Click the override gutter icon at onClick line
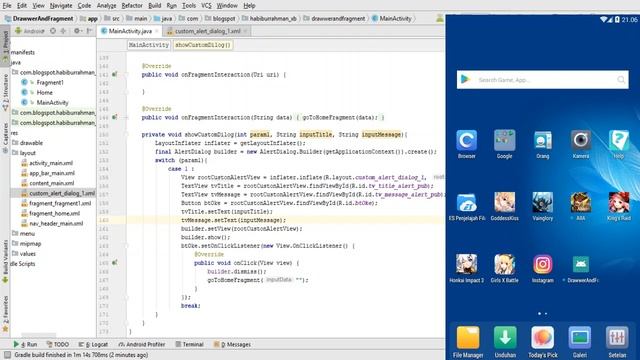Screen dimensions: 640x360 115,263
